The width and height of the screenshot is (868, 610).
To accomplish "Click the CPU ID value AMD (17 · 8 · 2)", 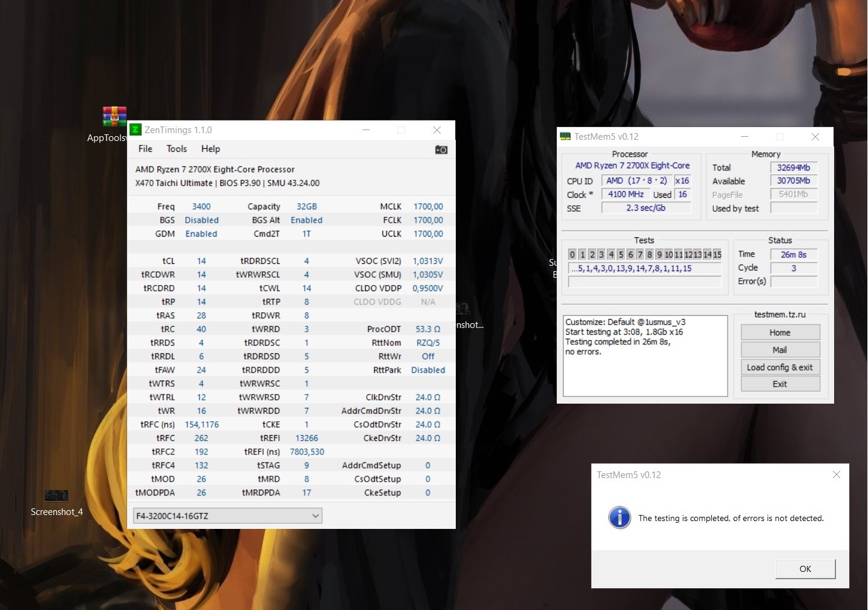I will 637,181.
